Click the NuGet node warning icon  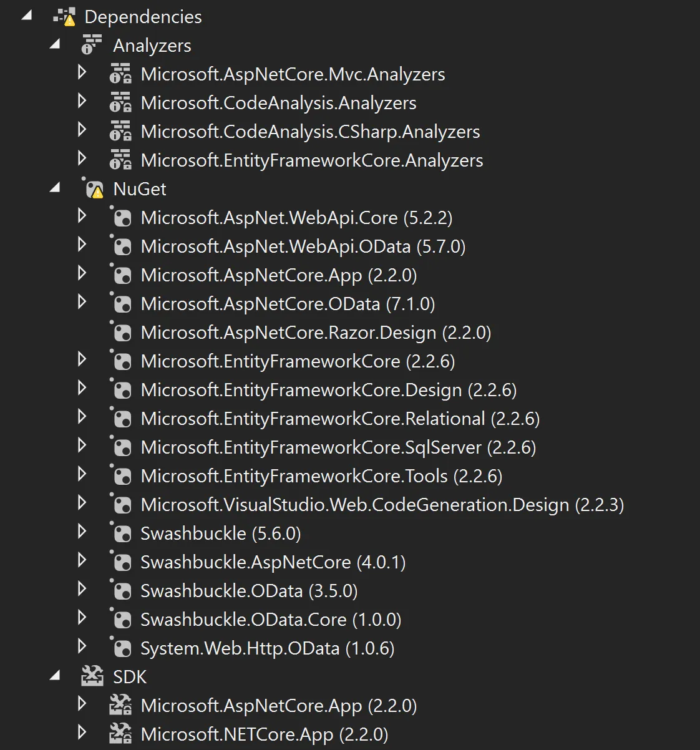pos(92,188)
